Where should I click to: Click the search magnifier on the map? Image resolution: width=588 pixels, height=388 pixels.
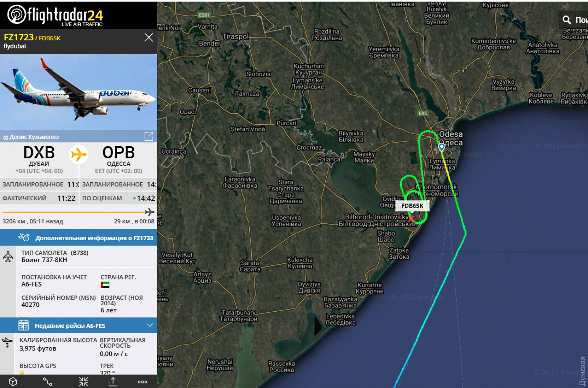[x=567, y=20]
